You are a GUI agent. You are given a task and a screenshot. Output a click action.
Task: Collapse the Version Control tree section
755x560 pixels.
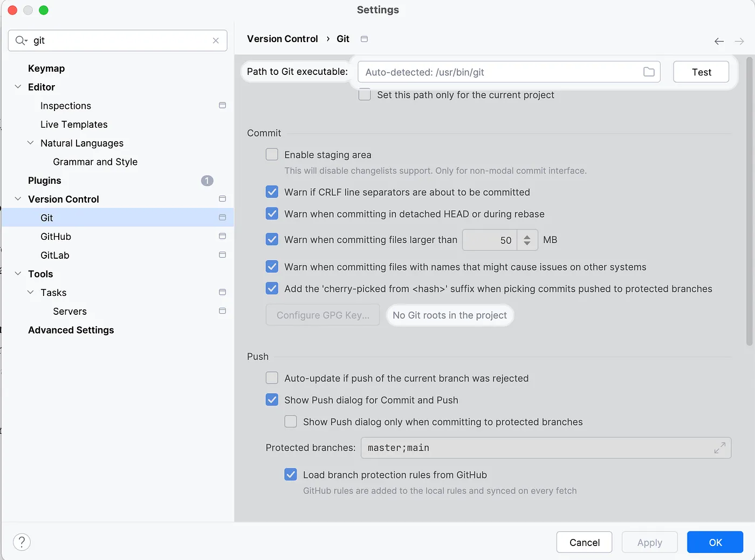(x=17, y=199)
